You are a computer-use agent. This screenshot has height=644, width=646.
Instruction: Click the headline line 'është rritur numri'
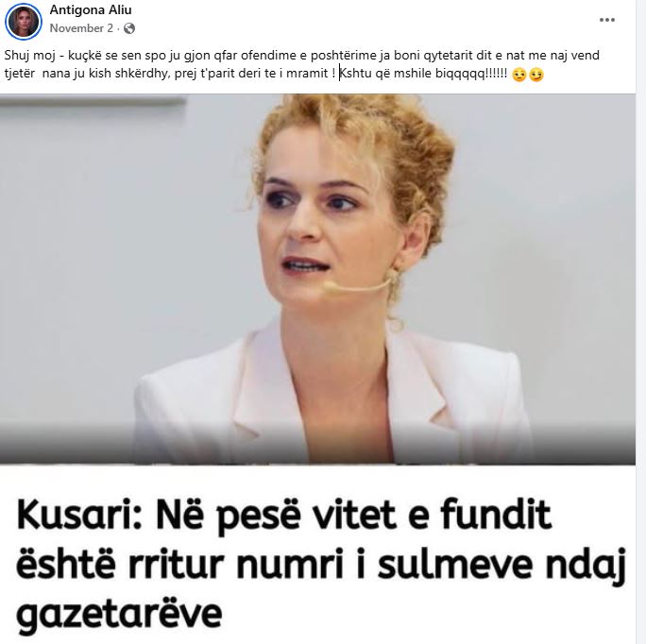coord(180,563)
